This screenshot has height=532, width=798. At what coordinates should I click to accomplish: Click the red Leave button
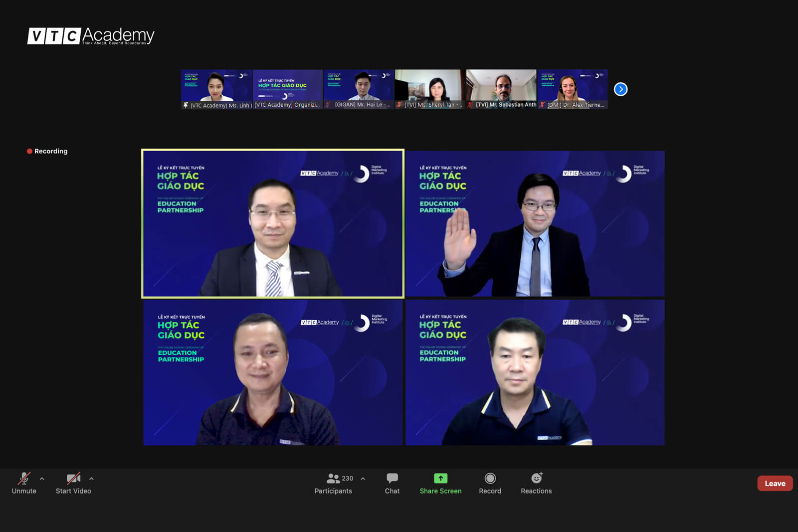point(775,484)
